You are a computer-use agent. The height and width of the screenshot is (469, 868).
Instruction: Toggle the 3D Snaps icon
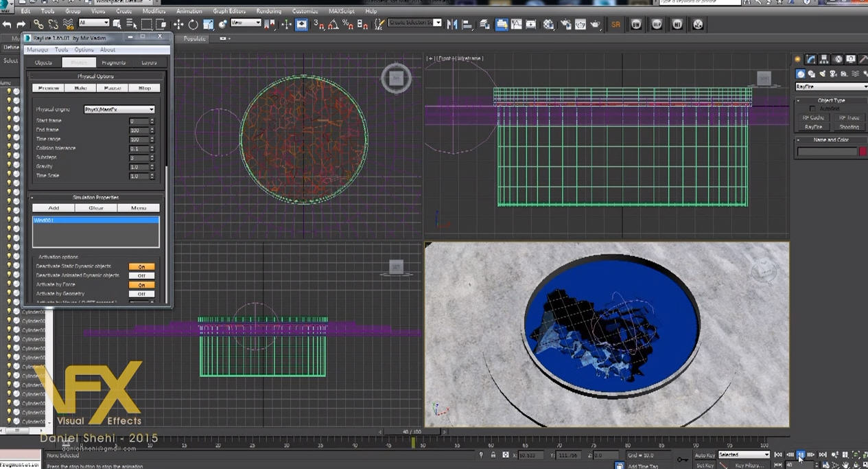click(x=319, y=25)
